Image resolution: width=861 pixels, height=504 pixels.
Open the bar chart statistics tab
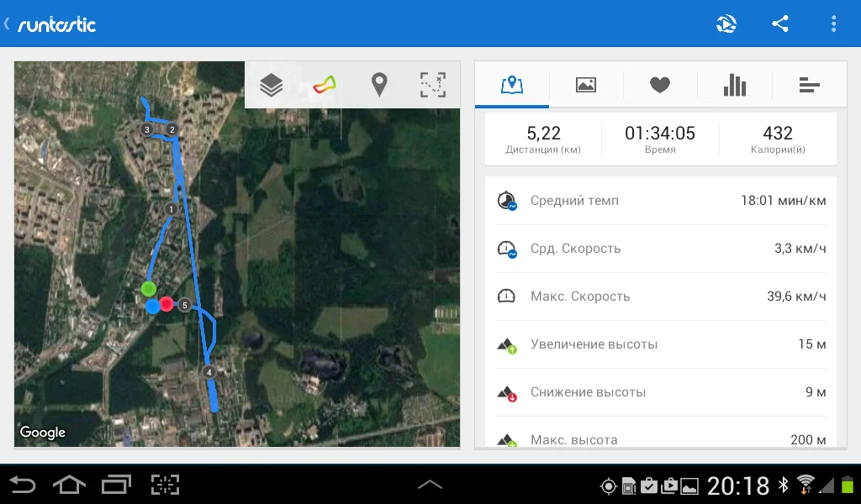(x=735, y=85)
